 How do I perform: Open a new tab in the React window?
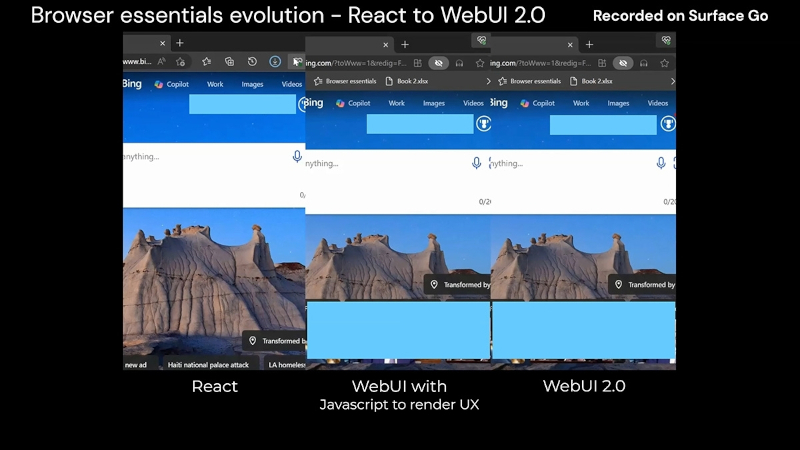click(x=180, y=43)
